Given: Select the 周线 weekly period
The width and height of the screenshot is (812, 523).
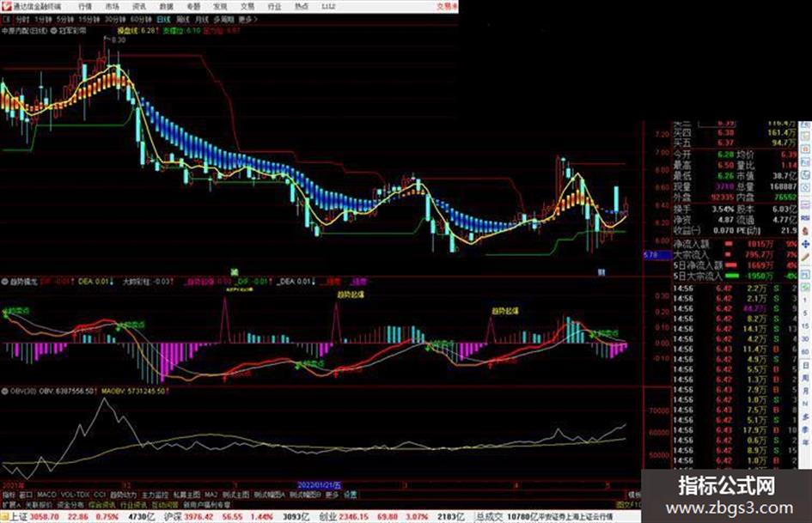Looking at the screenshot, I should coord(183,19).
